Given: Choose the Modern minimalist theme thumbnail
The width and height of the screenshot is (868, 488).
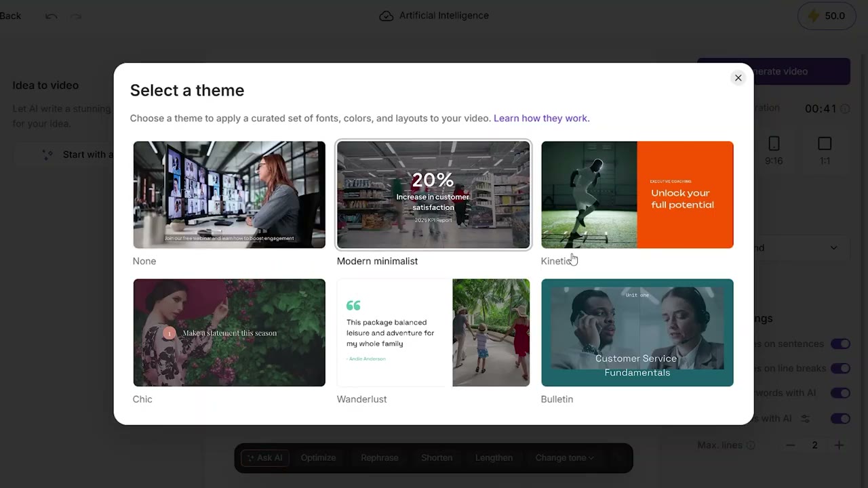Looking at the screenshot, I should tap(433, 195).
